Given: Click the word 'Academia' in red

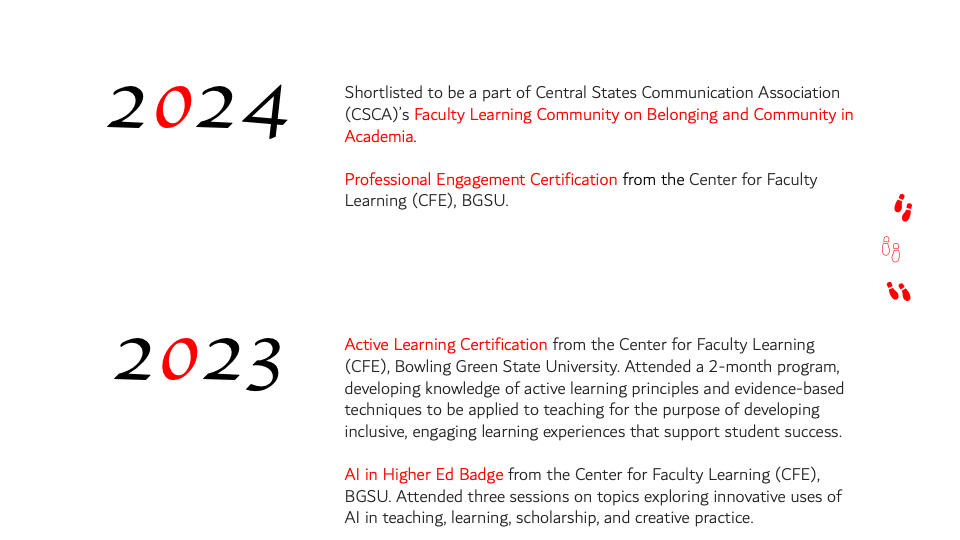Looking at the screenshot, I should click(379, 137).
